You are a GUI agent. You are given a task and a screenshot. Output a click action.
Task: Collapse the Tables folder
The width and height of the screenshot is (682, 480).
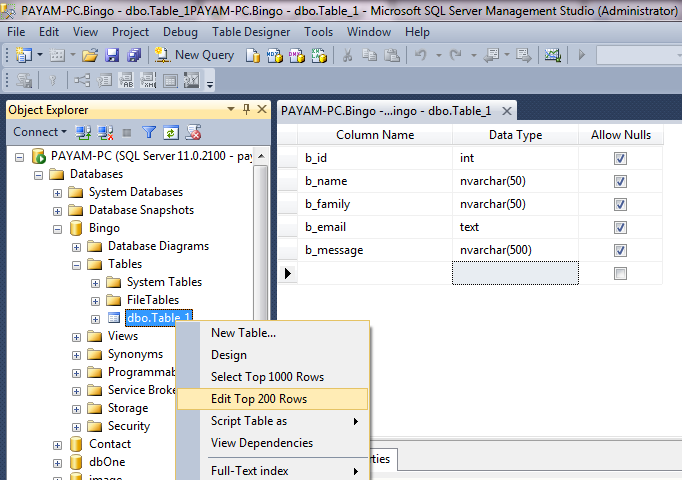point(77,265)
